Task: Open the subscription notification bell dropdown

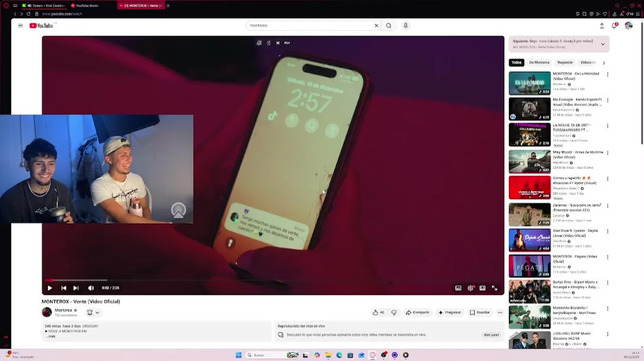Action: pyautogui.click(x=93, y=312)
